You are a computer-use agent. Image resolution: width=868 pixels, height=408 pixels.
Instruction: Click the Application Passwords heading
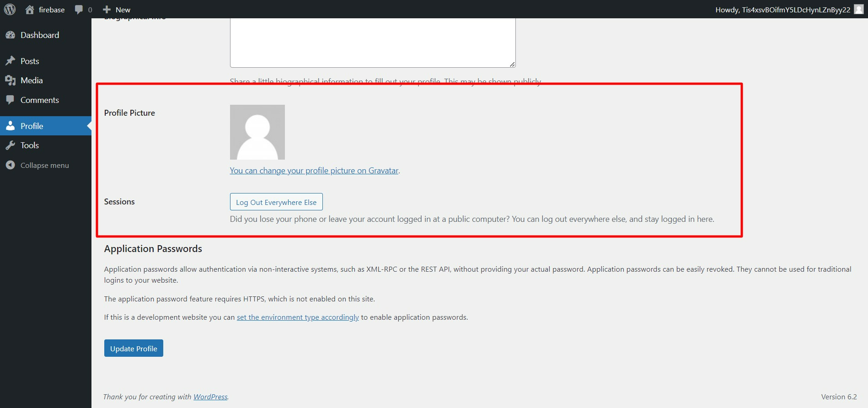pos(153,249)
